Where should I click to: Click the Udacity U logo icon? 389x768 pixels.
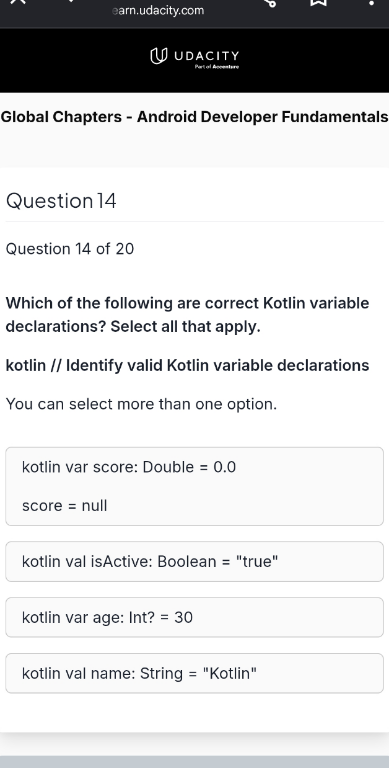(x=159, y=56)
